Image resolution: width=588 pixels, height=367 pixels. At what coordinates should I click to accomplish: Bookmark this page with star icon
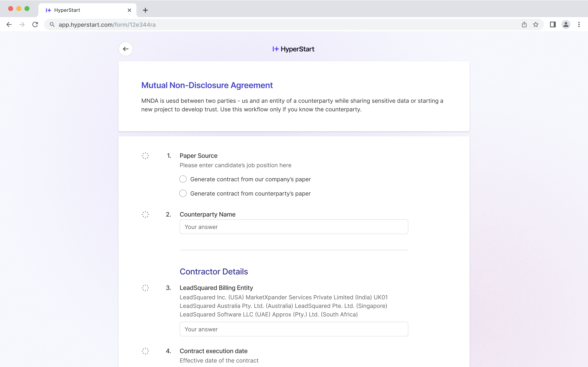(x=536, y=24)
